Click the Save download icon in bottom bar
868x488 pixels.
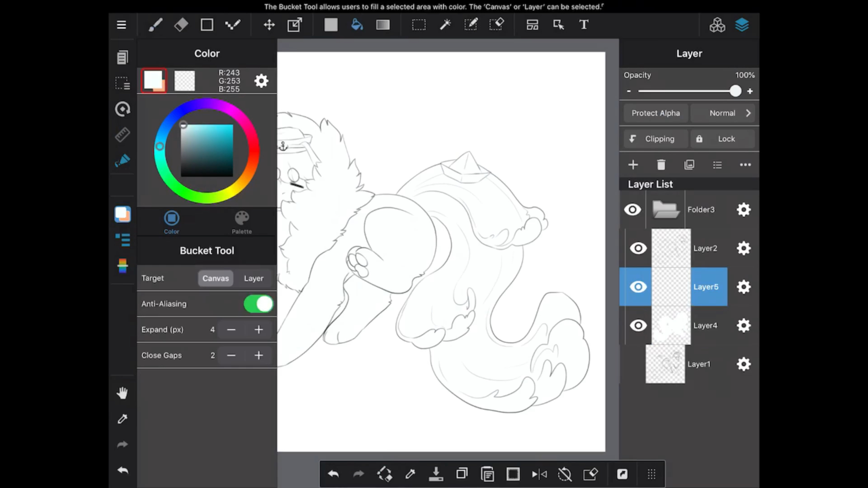click(436, 474)
